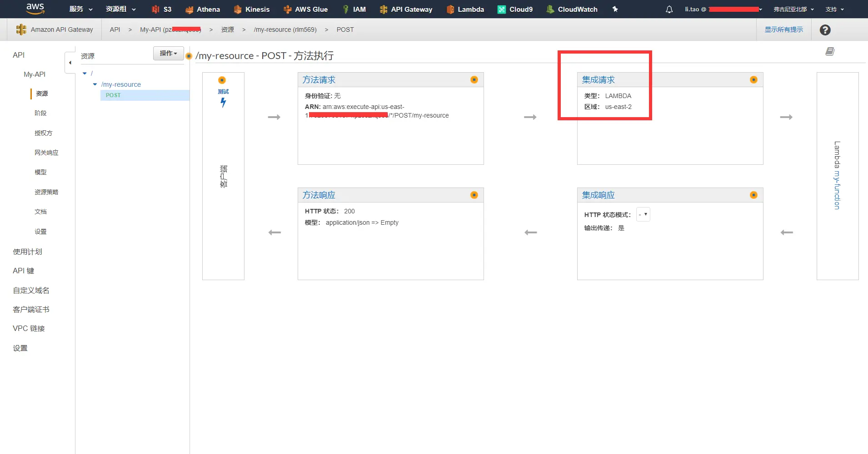The image size is (868, 454).
Task: Open the AWS Glue shortcut
Action: (305, 9)
